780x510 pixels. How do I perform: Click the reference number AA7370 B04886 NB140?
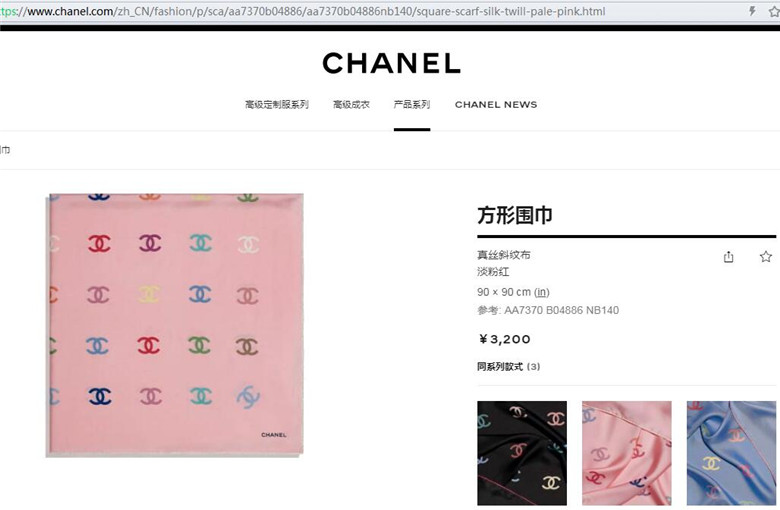[x=562, y=310]
